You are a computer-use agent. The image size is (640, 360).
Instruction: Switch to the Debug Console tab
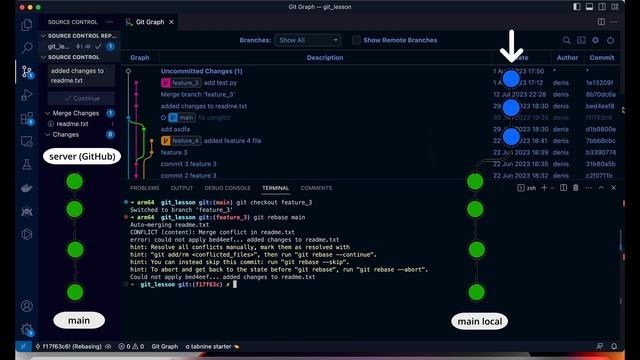[227, 188]
